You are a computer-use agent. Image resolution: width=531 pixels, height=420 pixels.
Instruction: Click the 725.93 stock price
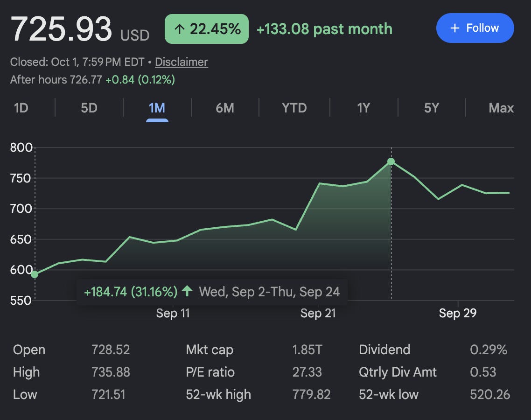61,29
